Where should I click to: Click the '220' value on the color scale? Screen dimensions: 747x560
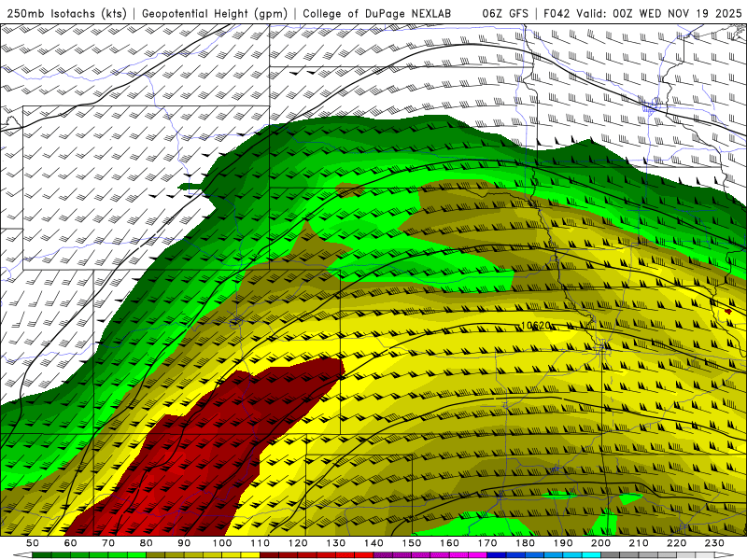point(677,543)
